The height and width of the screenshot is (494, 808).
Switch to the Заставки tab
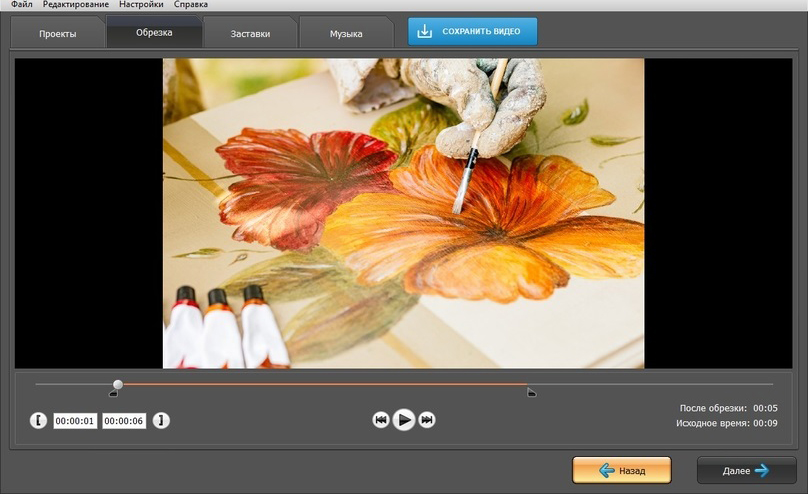[x=249, y=34]
